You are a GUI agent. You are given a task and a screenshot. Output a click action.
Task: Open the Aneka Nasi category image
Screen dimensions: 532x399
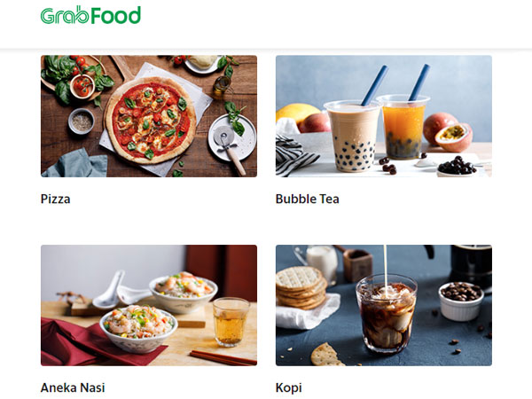pyautogui.click(x=149, y=305)
